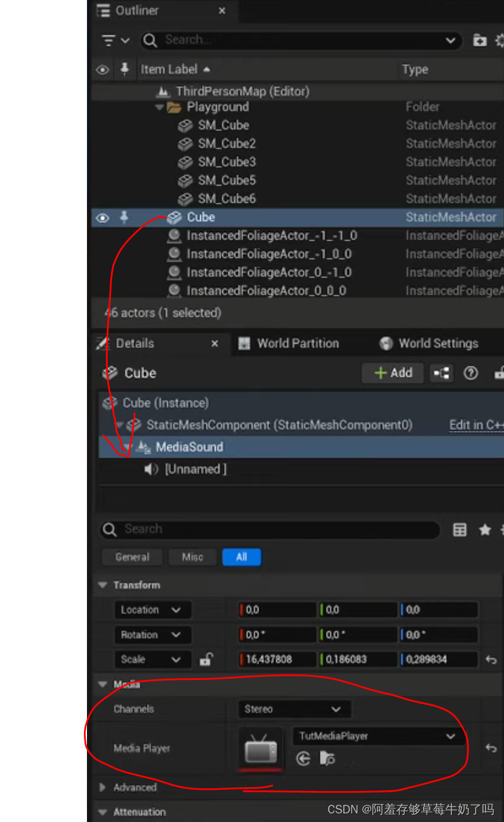
Task: Click the folder-plus icon beside Outliner search
Action: [x=480, y=40]
